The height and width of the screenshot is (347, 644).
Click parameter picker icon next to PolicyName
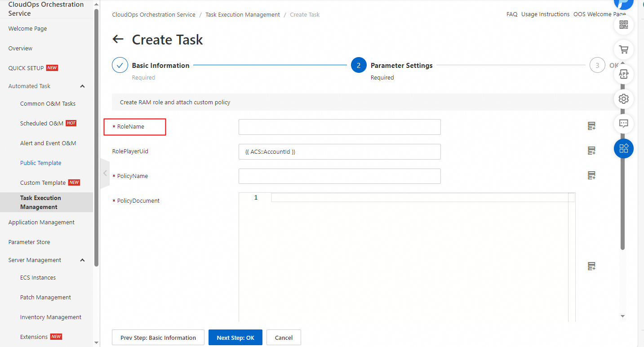tap(591, 176)
